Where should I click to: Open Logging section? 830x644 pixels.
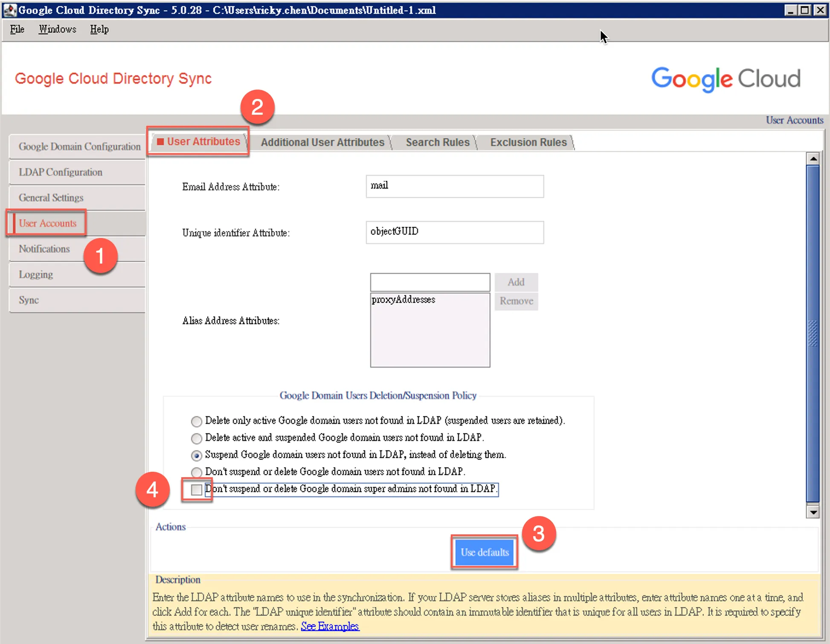coord(77,275)
